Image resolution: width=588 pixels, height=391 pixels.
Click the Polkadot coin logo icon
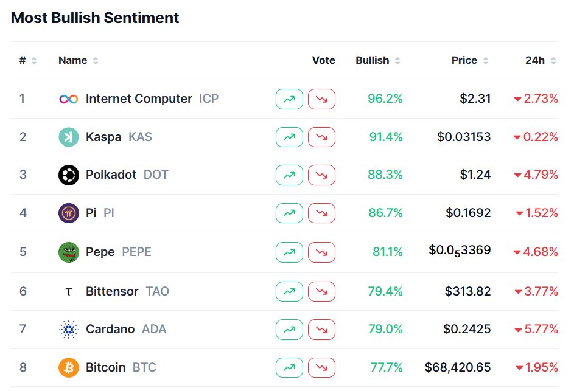69,175
